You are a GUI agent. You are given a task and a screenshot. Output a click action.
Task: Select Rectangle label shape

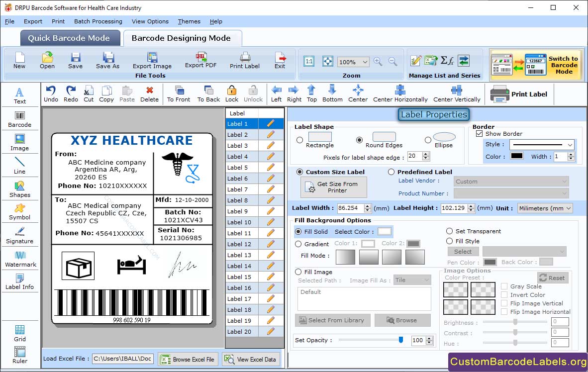tap(299, 140)
